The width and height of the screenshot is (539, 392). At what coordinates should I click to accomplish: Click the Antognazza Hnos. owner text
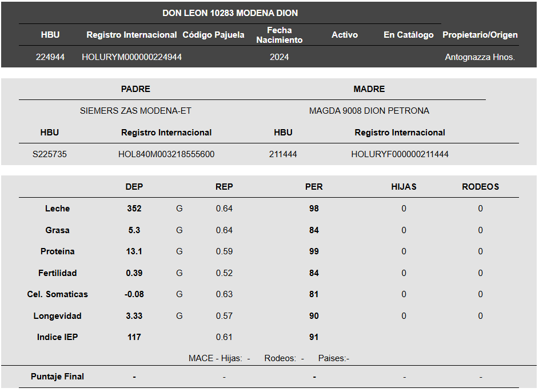[x=480, y=57]
